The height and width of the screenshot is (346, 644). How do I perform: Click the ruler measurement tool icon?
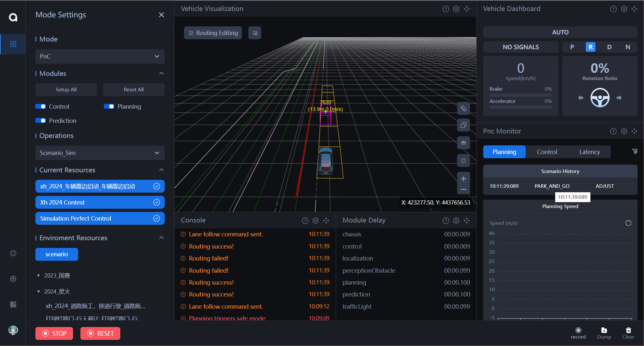[463, 108]
